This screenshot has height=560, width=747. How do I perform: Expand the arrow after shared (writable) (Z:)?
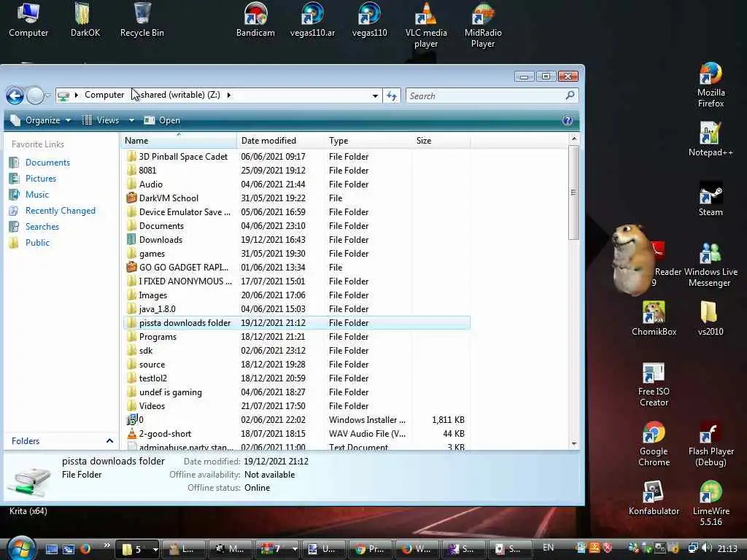[229, 96]
